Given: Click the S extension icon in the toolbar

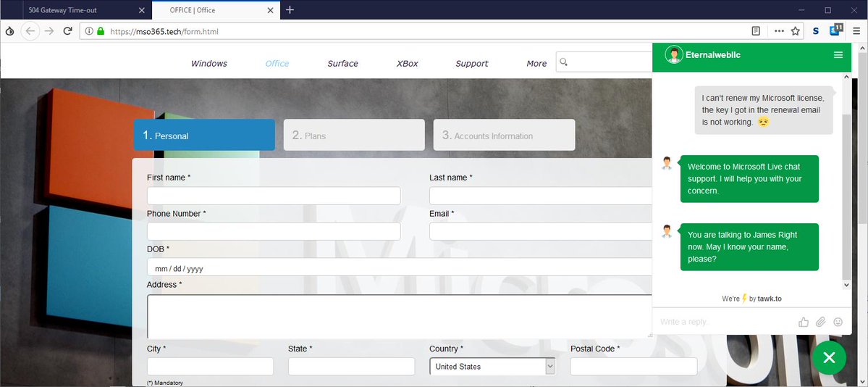Looking at the screenshot, I should [x=815, y=31].
